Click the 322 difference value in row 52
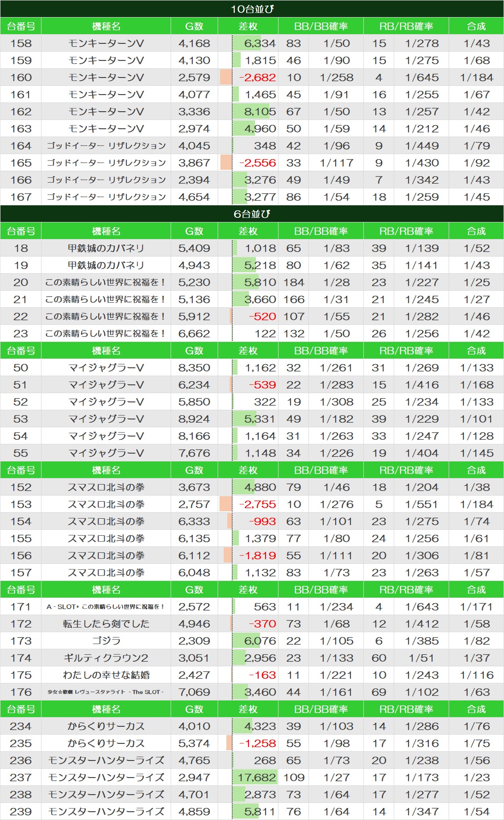 pos(265,402)
